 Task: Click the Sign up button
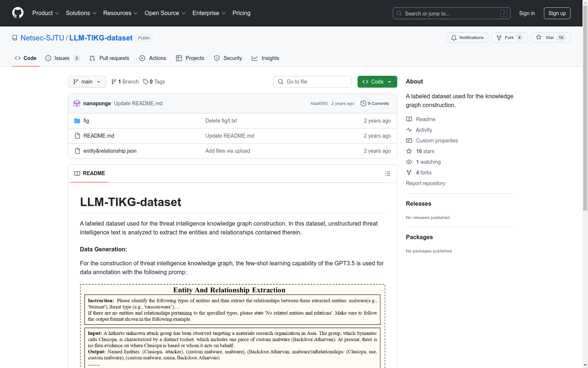pyautogui.click(x=557, y=13)
